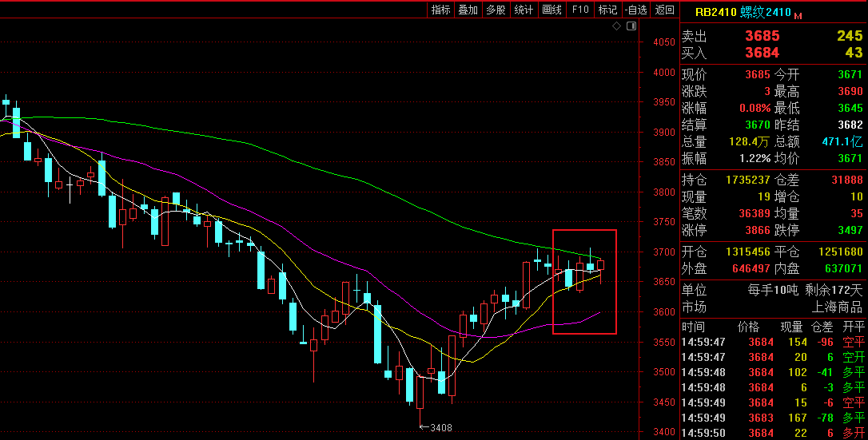Click the 每手10吨 unit text
Screen dimensions: 868x440
pos(774,290)
